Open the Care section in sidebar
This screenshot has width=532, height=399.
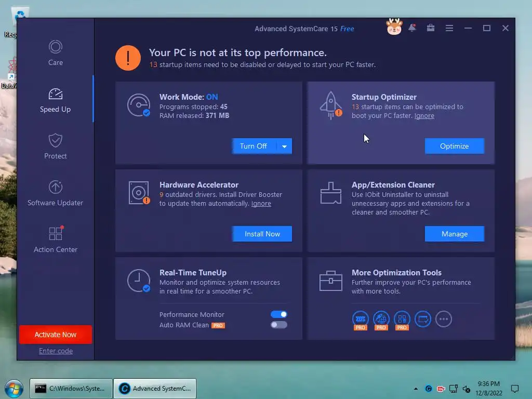55,54
